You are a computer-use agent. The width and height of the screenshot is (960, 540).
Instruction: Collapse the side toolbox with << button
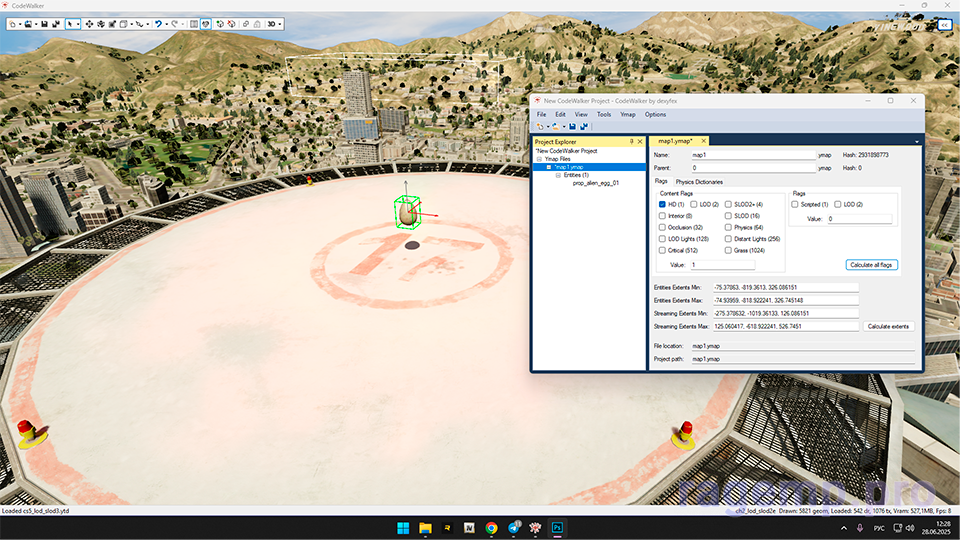point(945,24)
